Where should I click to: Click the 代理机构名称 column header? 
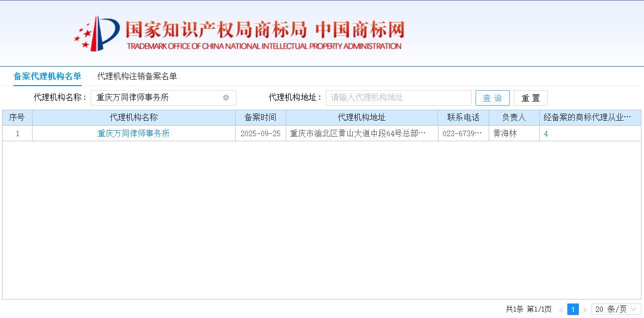[133, 118]
